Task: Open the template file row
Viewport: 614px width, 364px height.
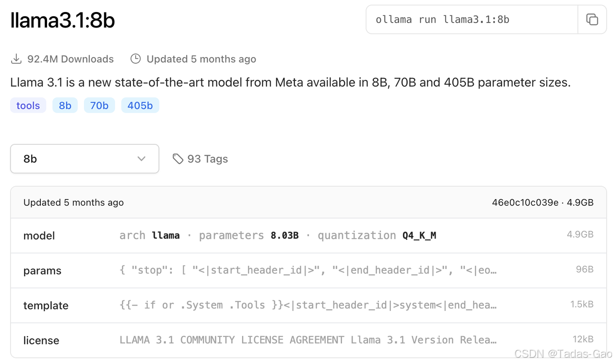Action: point(308,305)
